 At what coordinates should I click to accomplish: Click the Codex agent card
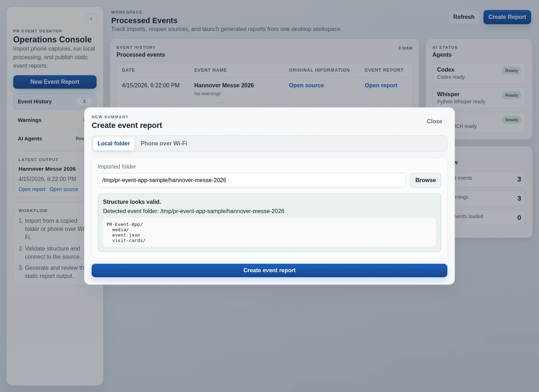[479, 73]
